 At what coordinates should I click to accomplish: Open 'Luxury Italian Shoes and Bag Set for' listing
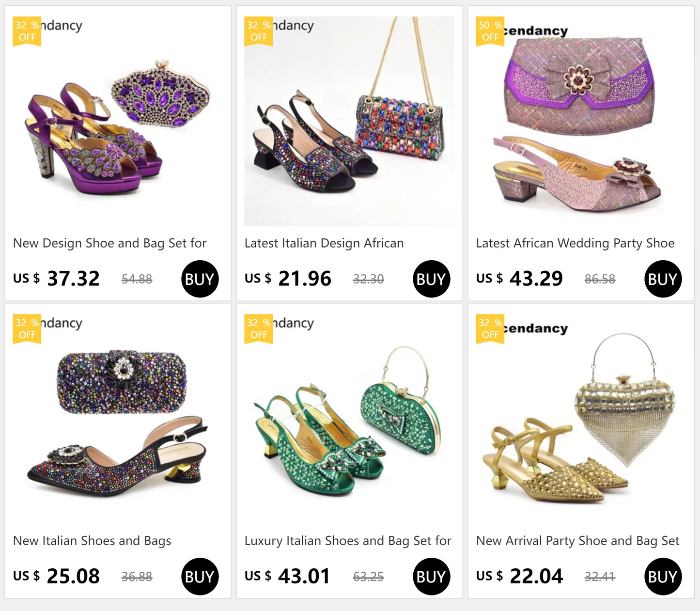tap(348, 541)
